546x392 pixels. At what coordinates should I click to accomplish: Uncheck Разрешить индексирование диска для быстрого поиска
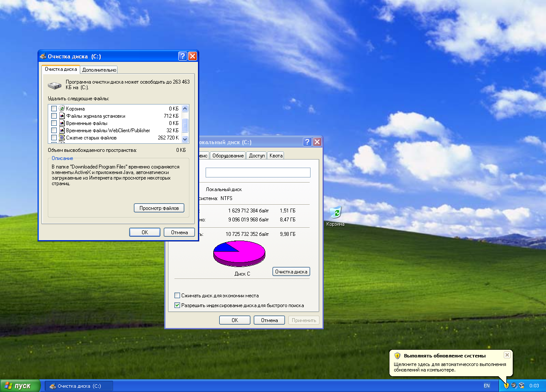click(x=177, y=305)
